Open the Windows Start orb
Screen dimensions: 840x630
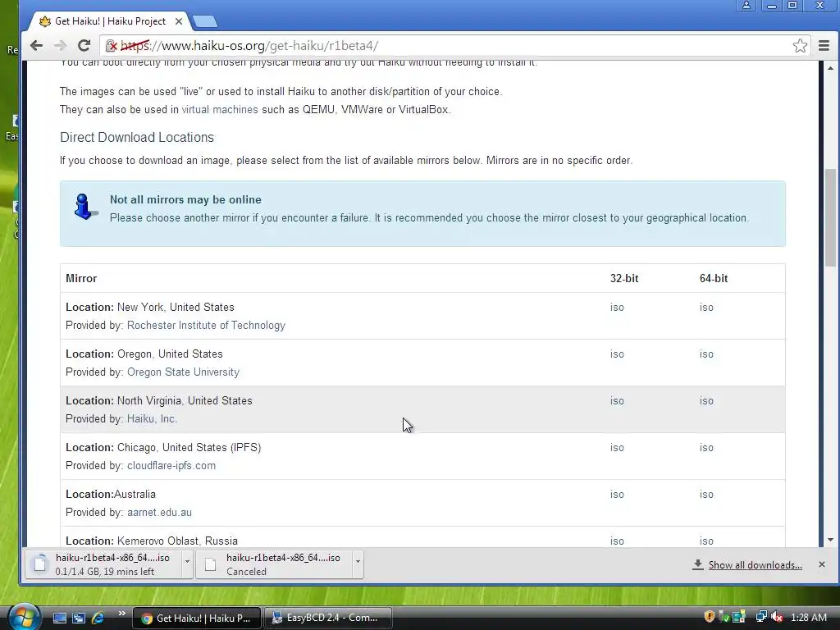(25, 617)
